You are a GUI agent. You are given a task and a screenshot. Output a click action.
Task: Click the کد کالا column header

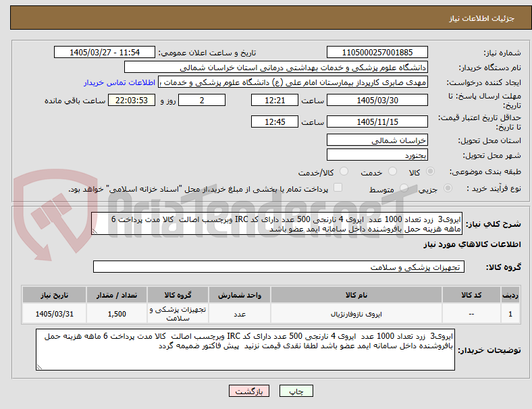pyautogui.click(x=471, y=295)
